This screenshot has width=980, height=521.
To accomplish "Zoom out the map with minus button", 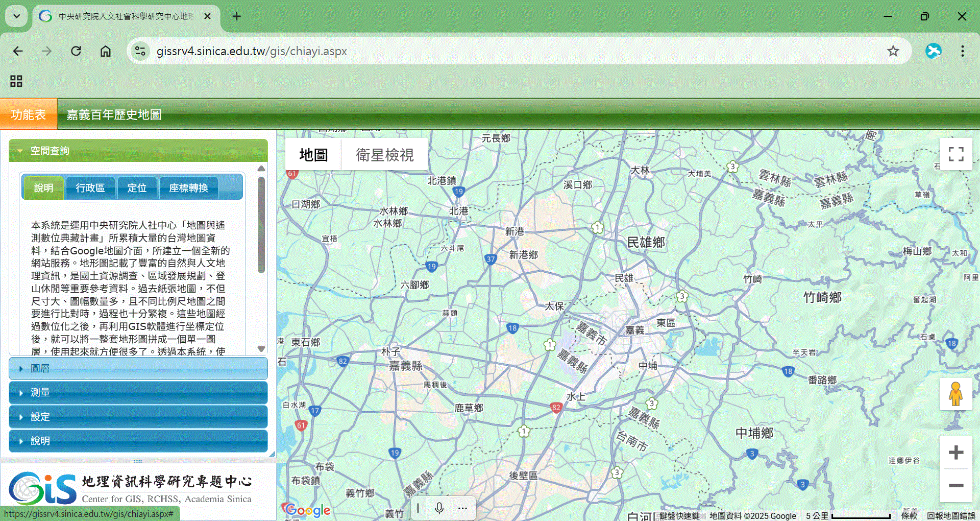I will [x=955, y=485].
